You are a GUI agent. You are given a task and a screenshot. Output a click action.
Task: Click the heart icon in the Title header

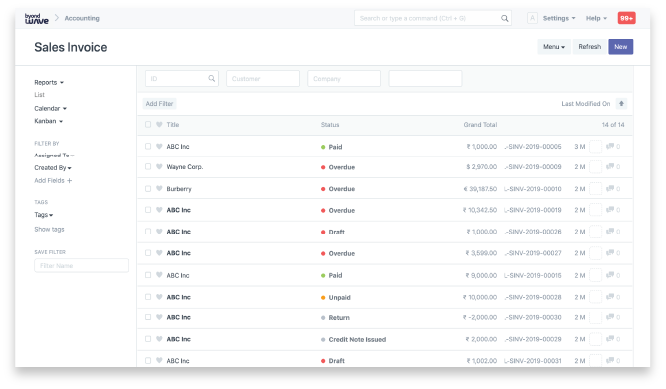point(159,124)
